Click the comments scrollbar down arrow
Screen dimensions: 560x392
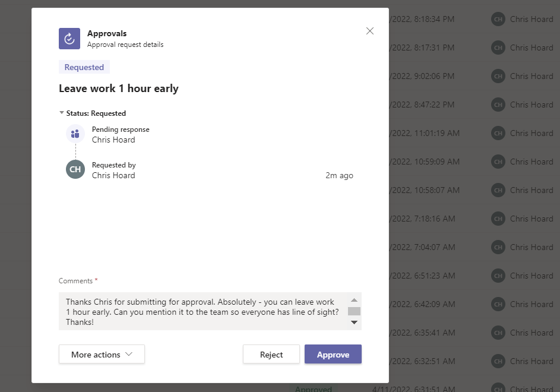[x=354, y=322]
